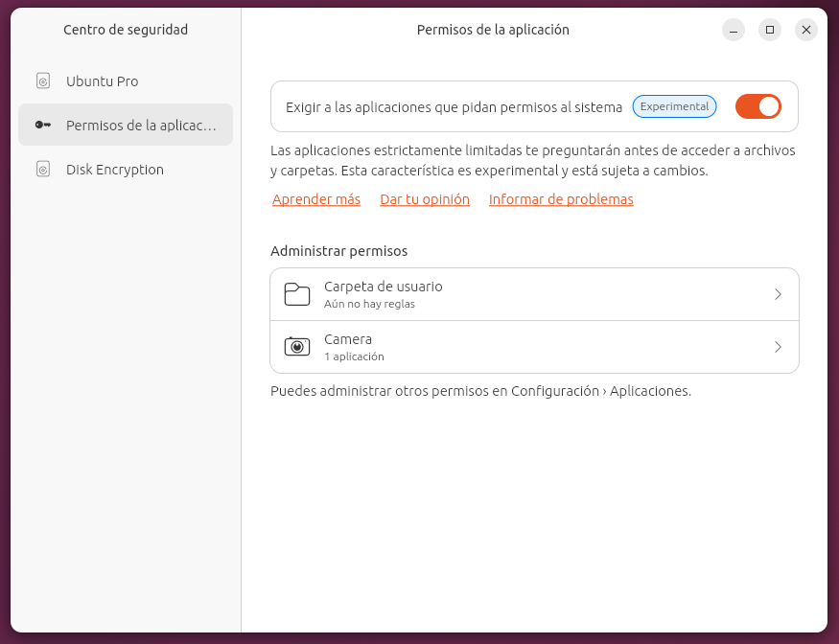
Task: Open the Aprender más link
Action: [x=315, y=199]
